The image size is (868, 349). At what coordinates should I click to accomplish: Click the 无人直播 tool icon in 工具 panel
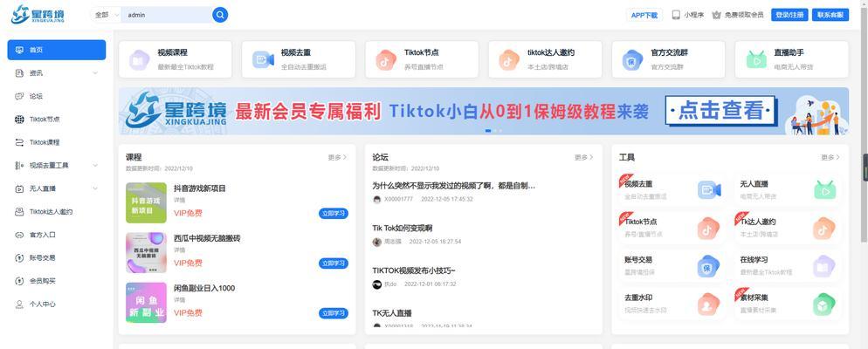(x=825, y=190)
